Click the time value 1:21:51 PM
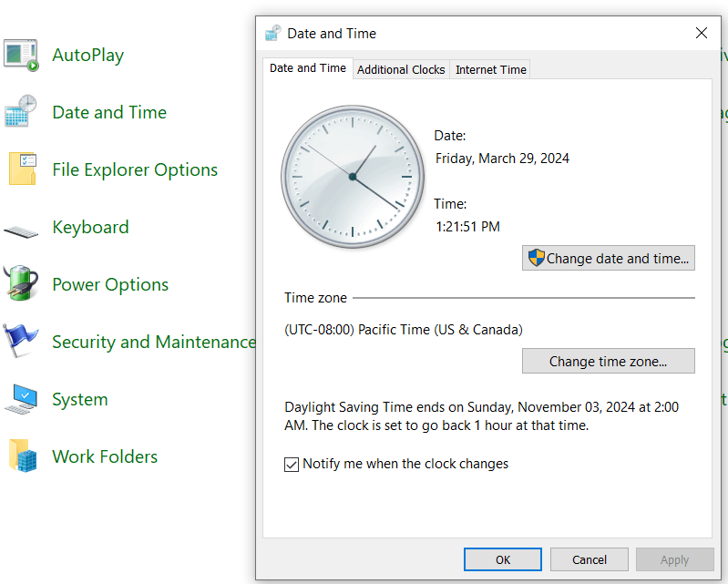 (x=467, y=227)
